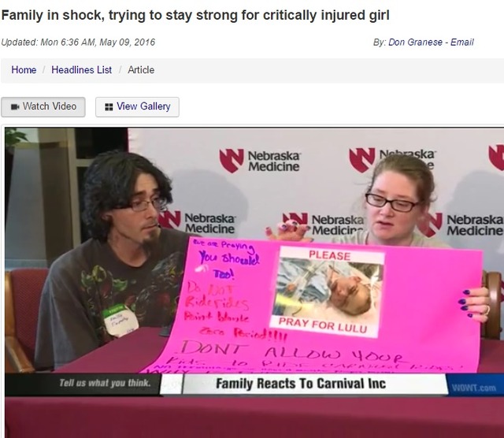Click the pink poster's handwritten DONT ALLOW text

261,351
